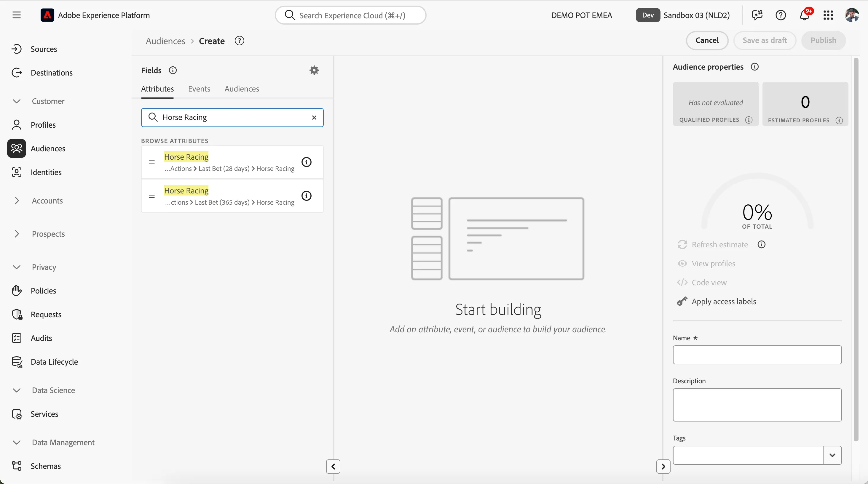868x484 pixels.
Task: Click the Publish button
Action: pos(823,40)
